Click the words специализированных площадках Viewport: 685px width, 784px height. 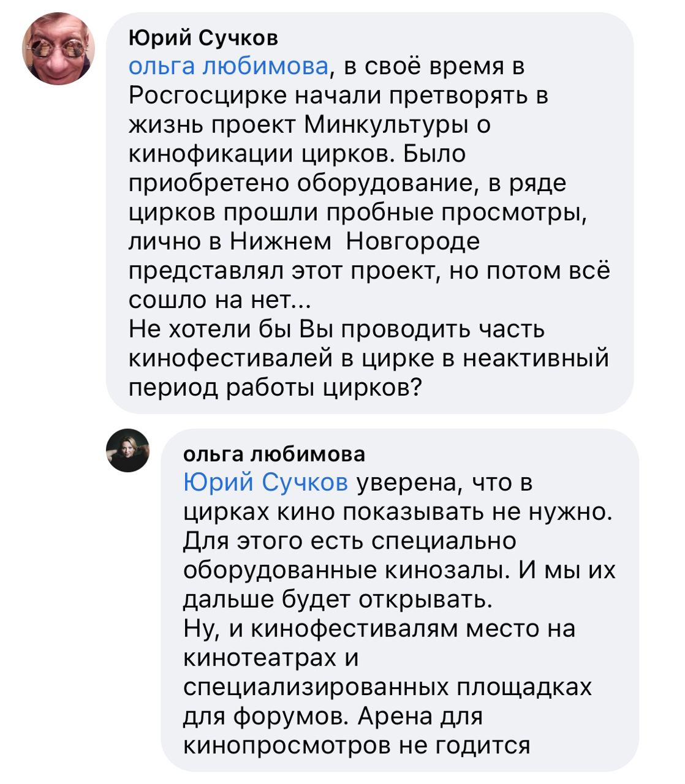(x=387, y=687)
